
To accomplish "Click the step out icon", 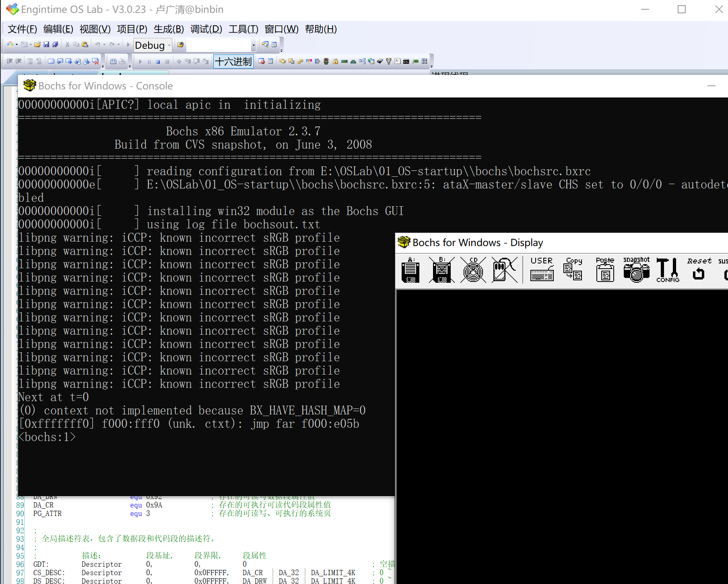I will point(206,62).
